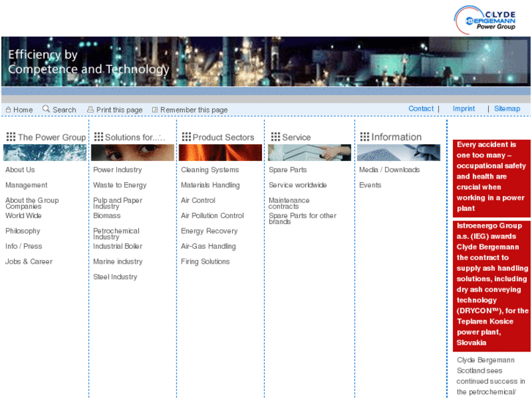Select Waste to Energy

pyautogui.click(x=120, y=185)
